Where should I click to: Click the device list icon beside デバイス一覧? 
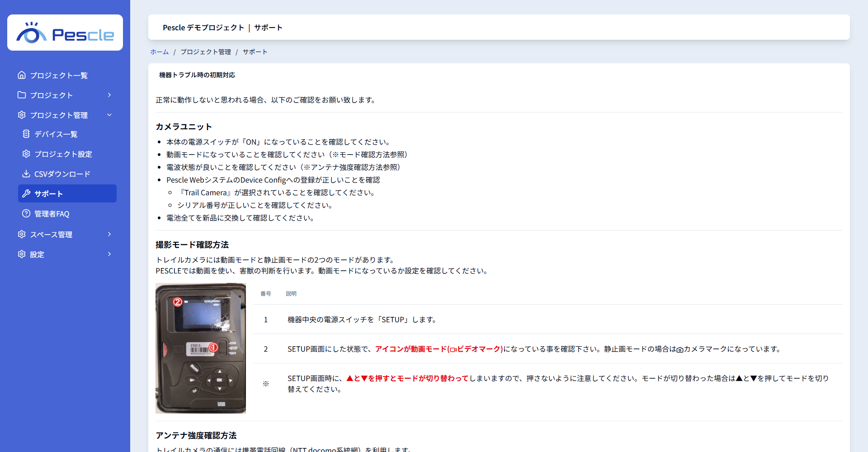click(x=26, y=134)
